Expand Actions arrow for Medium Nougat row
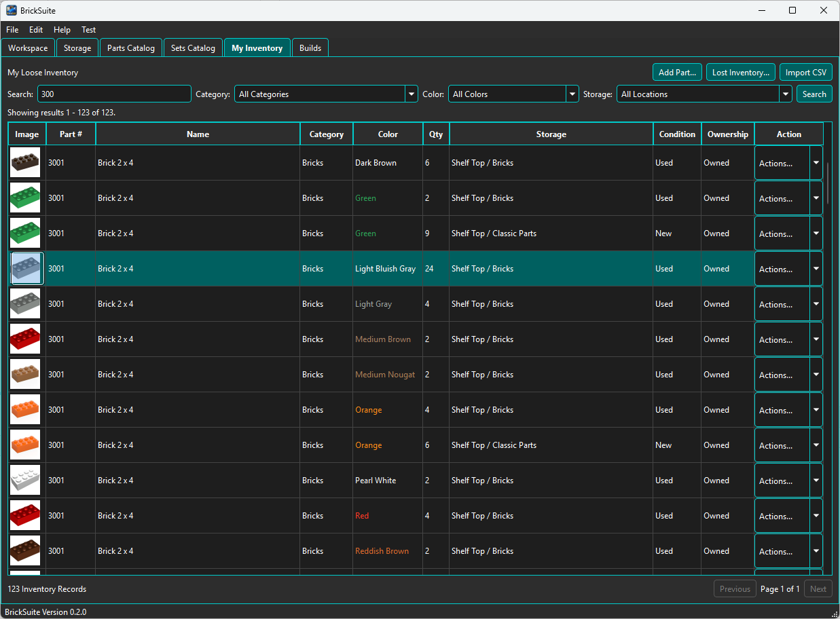Viewport: 840px width, 619px height. (816, 375)
